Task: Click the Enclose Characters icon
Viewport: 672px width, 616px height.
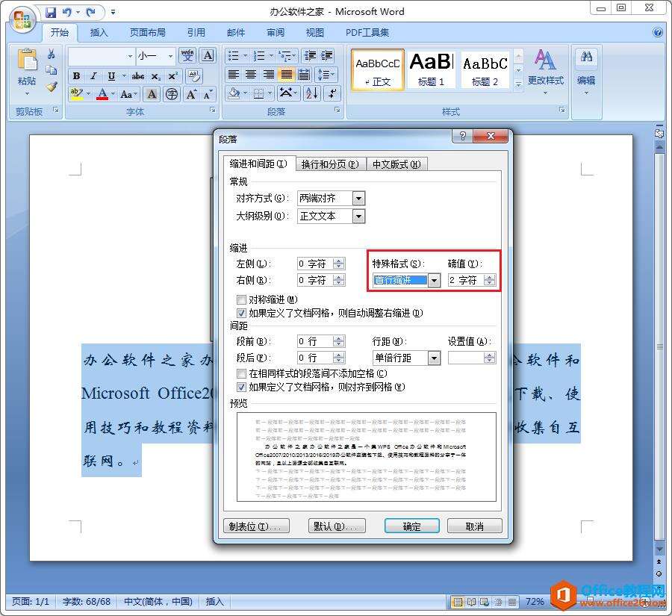Action: point(172,94)
